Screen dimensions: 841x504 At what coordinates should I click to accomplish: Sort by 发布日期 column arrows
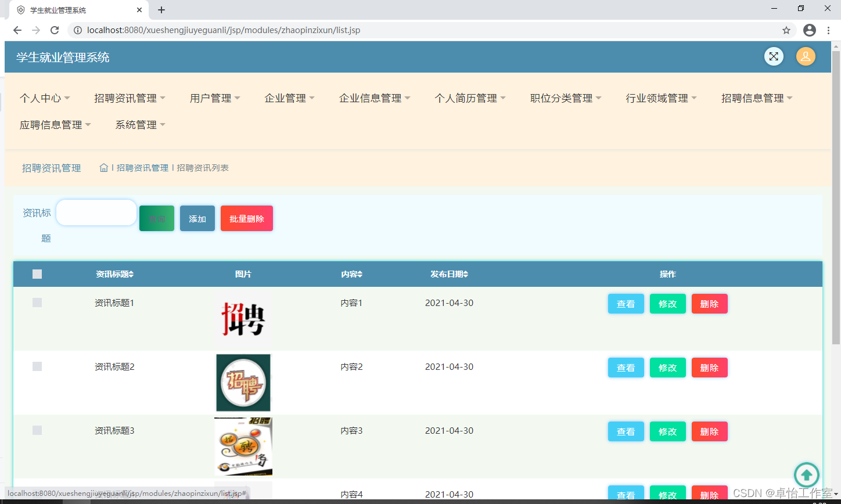click(466, 275)
